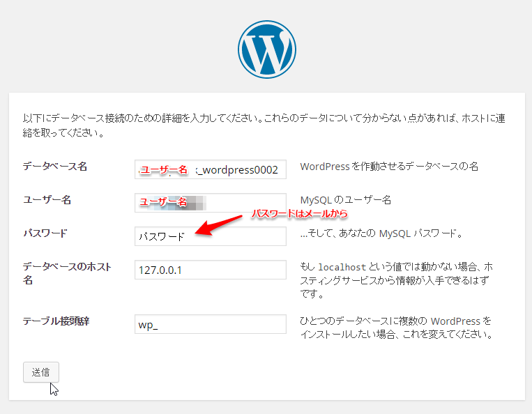
Task: Click the パスワード field label
Action: (45, 233)
